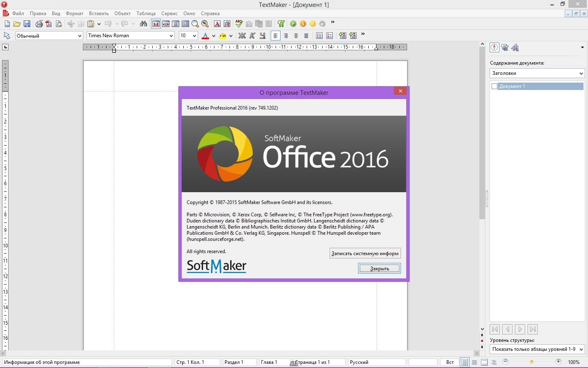
Task: Tick the Документ 1 checkbox in sidebar
Action: click(494, 86)
